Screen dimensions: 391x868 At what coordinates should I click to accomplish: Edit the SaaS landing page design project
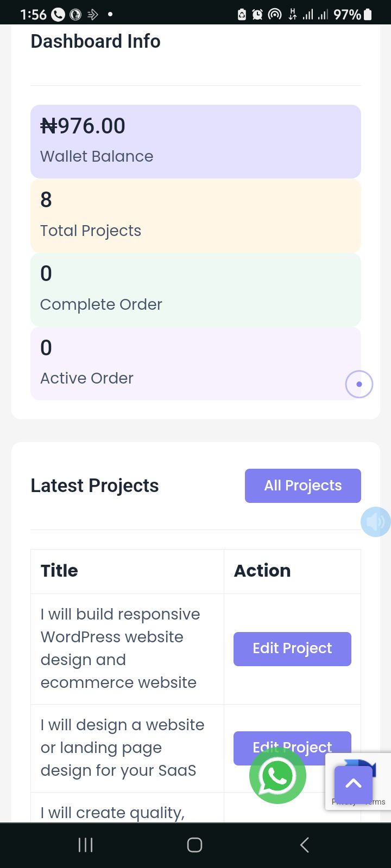pyautogui.click(x=292, y=743)
